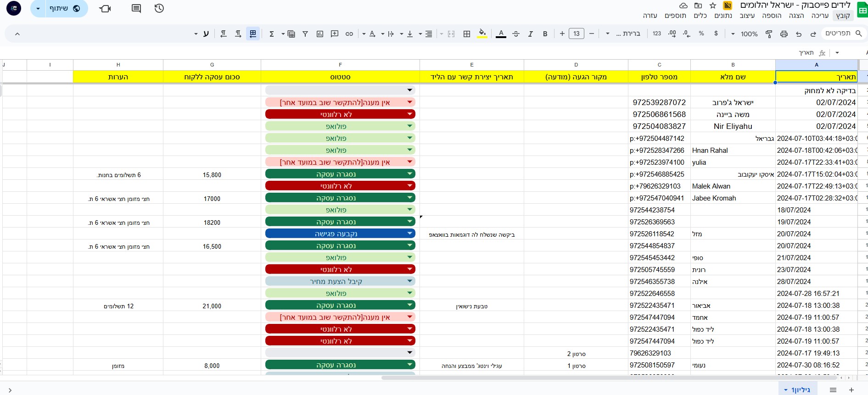This screenshot has height=395, width=868.
Task: Toggle the filter funnel on the toolbar
Action: pos(305,33)
